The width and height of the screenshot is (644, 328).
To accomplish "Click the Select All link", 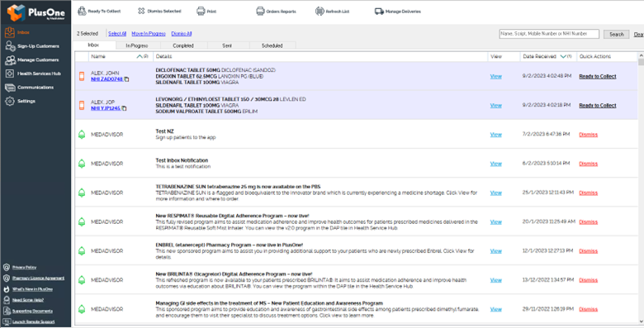I will click(117, 34).
